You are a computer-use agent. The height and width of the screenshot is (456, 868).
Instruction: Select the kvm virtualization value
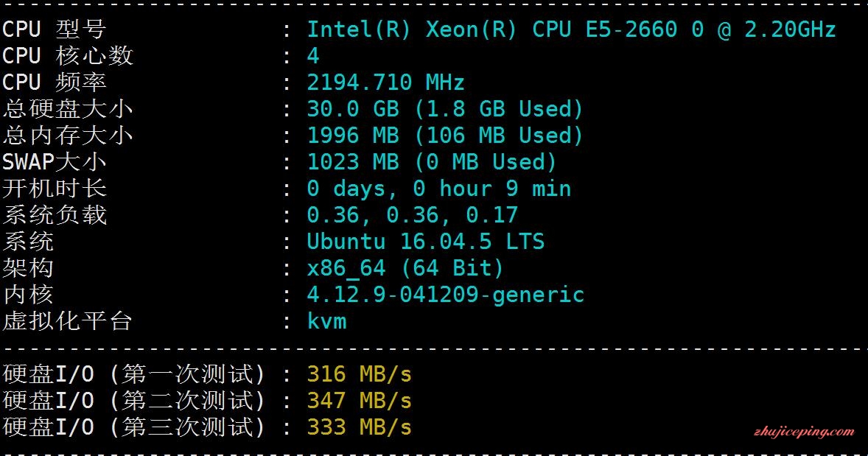click(x=326, y=321)
